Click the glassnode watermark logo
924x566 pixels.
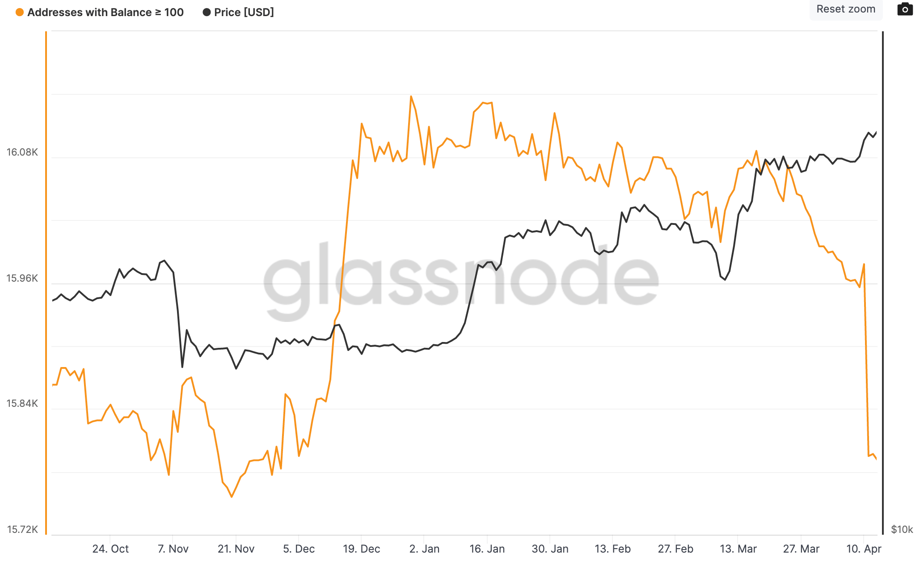[x=461, y=282]
